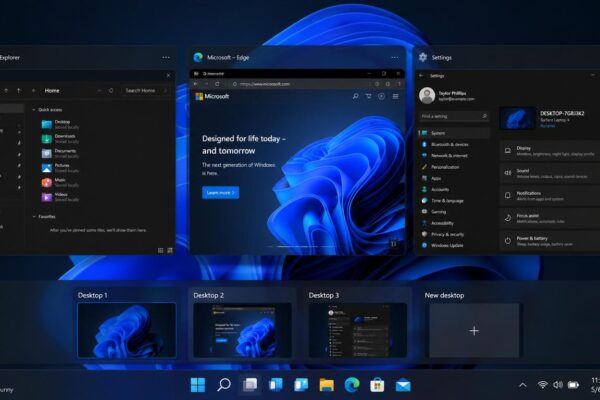The image size is (600, 400).
Task: Click the Learn more button in Edge
Action: (220, 193)
